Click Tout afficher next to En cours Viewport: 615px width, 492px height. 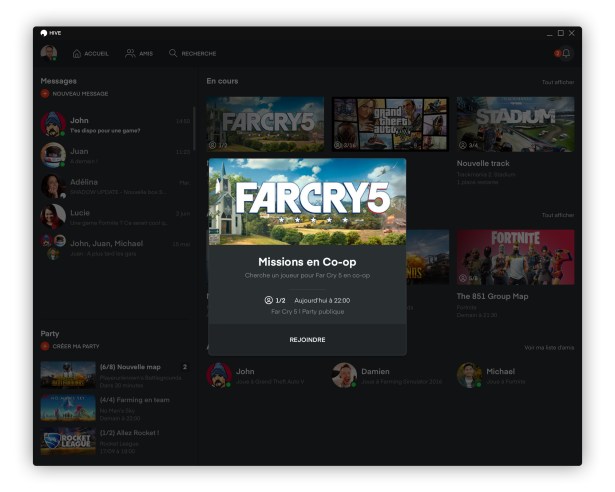[x=558, y=82]
